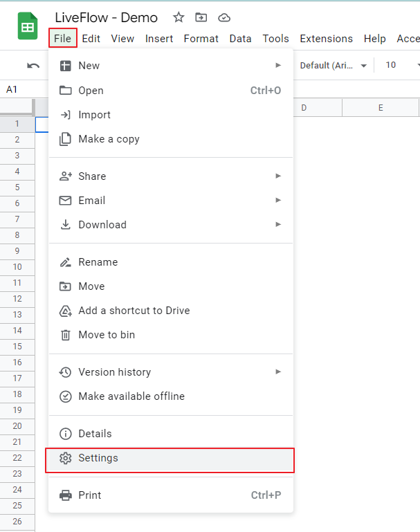Image resolution: width=420 pixels, height=532 pixels.
Task: Open the Data menu
Action: pos(241,39)
